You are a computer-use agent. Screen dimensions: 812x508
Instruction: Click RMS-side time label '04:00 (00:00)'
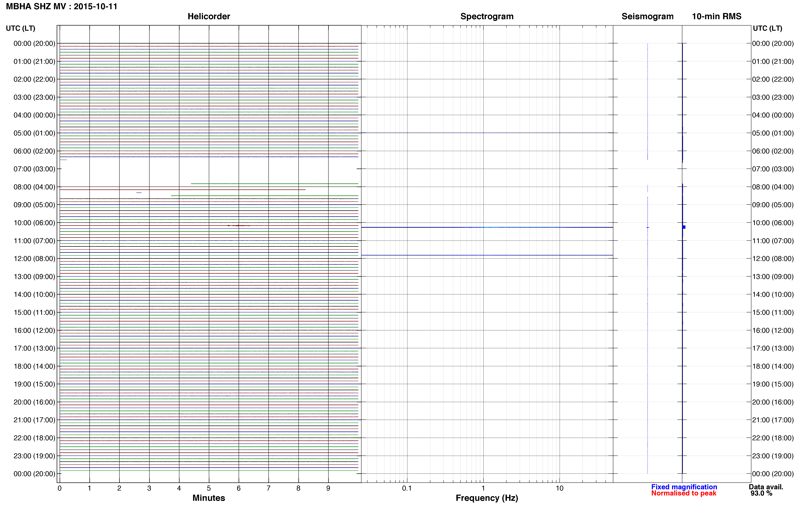pyautogui.click(x=773, y=115)
